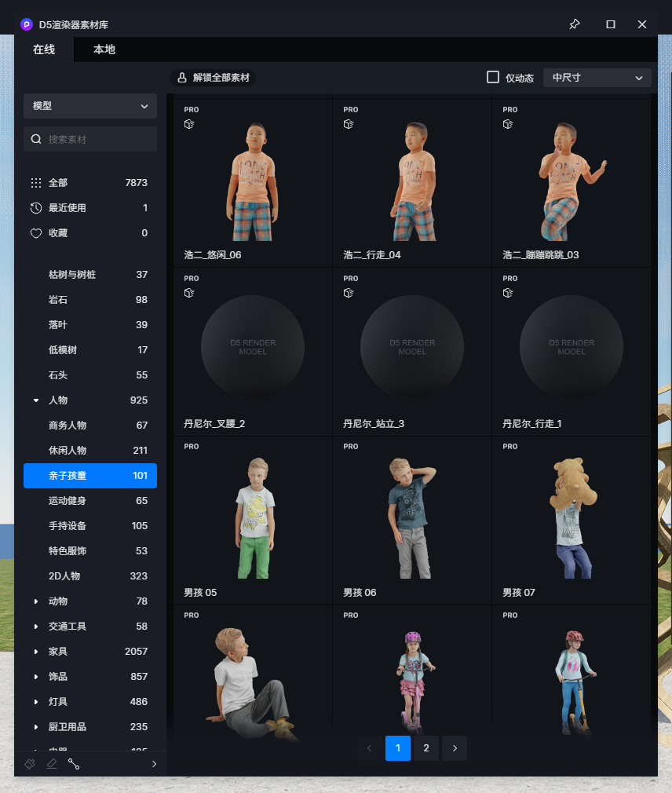Click the pin window icon
Image resolution: width=672 pixels, height=793 pixels.
pos(575,24)
